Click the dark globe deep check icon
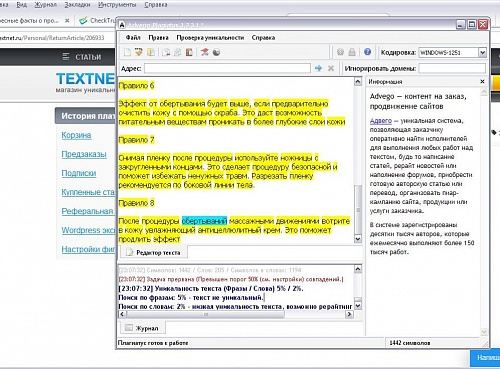 216,52
